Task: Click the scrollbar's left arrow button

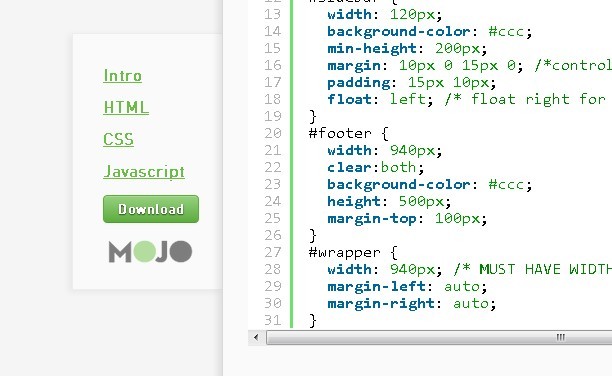Action: click(256, 337)
